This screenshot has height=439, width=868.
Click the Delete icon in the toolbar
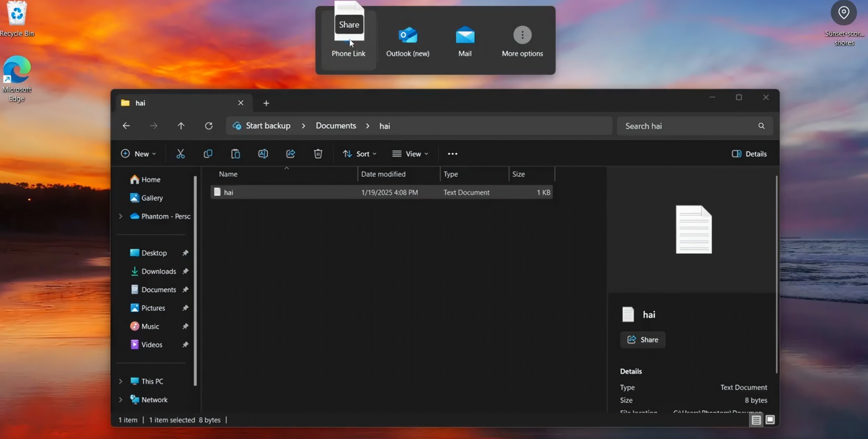click(318, 154)
